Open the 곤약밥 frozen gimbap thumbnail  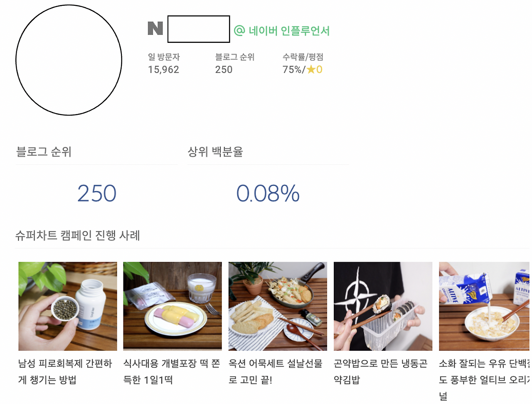tap(383, 305)
